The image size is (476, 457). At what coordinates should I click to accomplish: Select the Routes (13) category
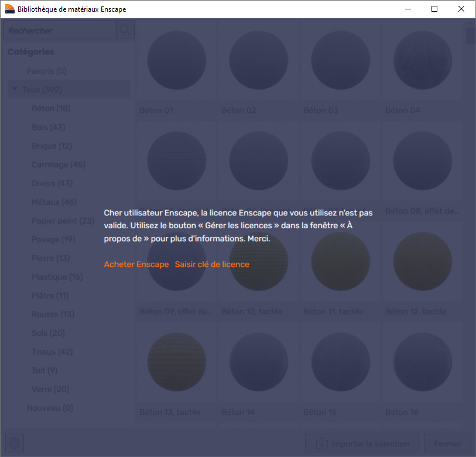pyautogui.click(x=53, y=314)
